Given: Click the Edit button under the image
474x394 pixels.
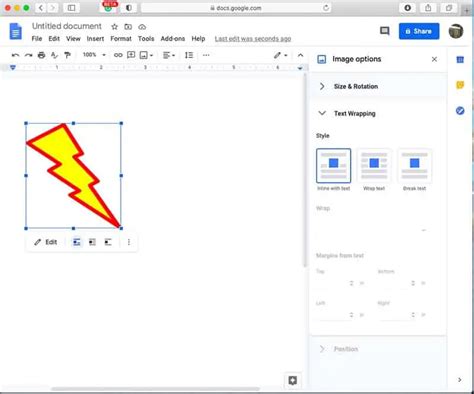Looking at the screenshot, I should pos(46,242).
